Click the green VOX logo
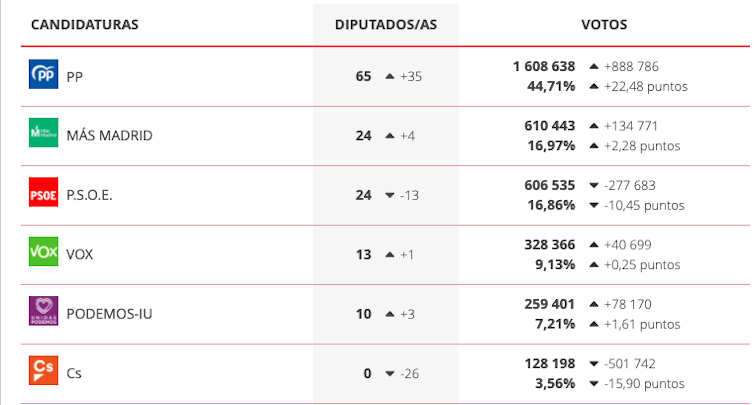Image resolution: width=754 pixels, height=405 pixels. pyautogui.click(x=44, y=253)
